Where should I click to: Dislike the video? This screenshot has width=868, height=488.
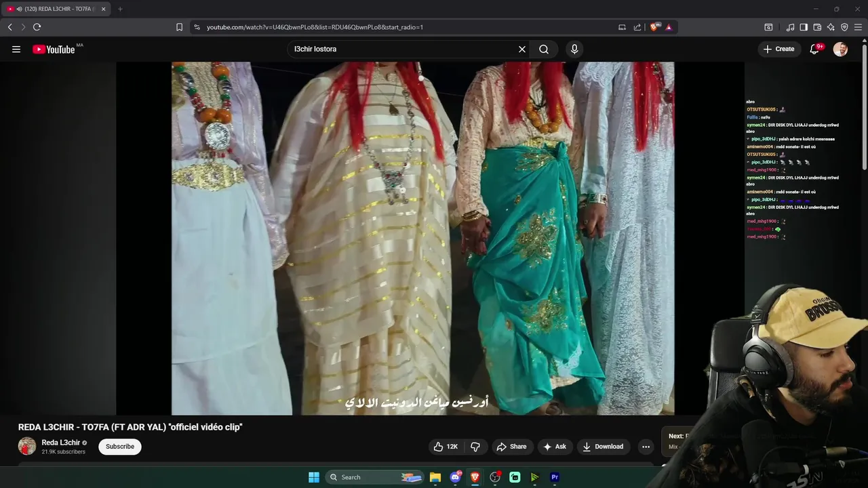click(475, 447)
